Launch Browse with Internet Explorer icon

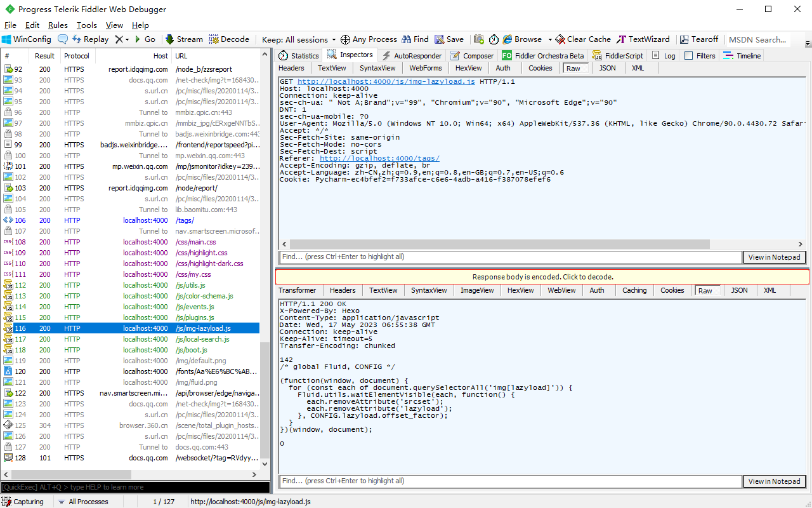(x=507, y=39)
